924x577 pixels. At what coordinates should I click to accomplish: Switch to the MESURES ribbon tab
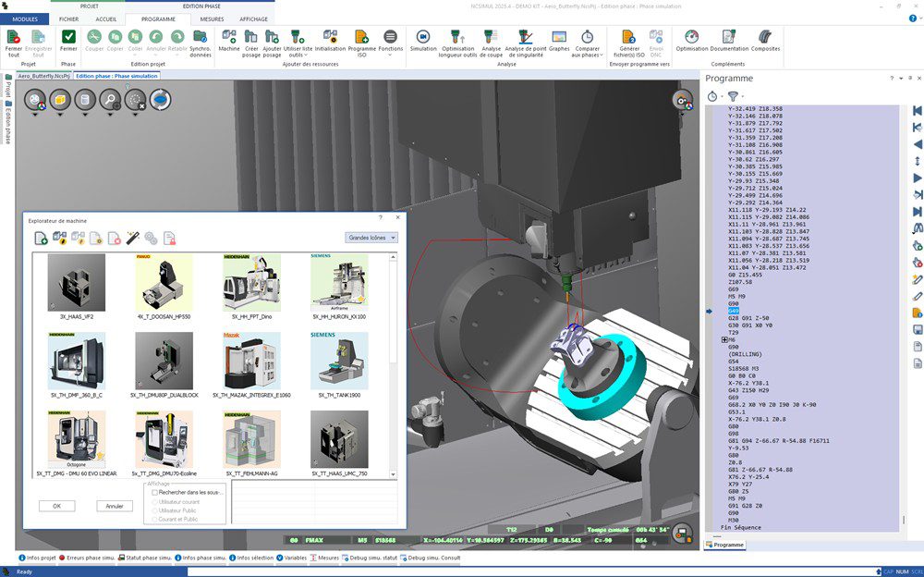tap(212, 18)
